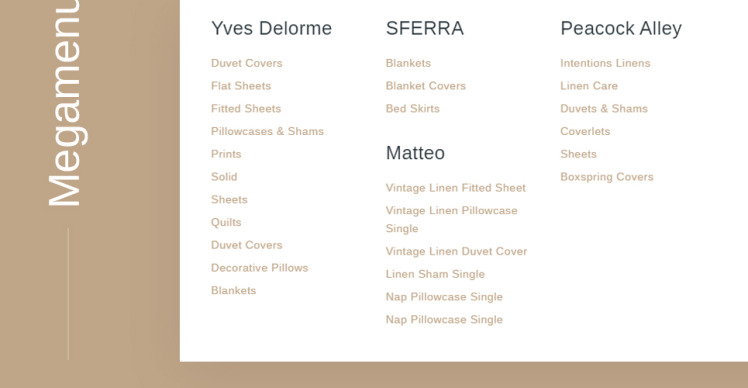Select Decorative Pillows link

tap(260, 268)
